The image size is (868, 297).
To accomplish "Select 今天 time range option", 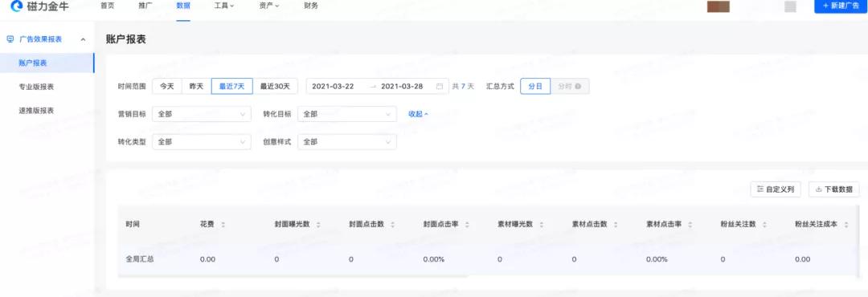I will click(167, 86).
